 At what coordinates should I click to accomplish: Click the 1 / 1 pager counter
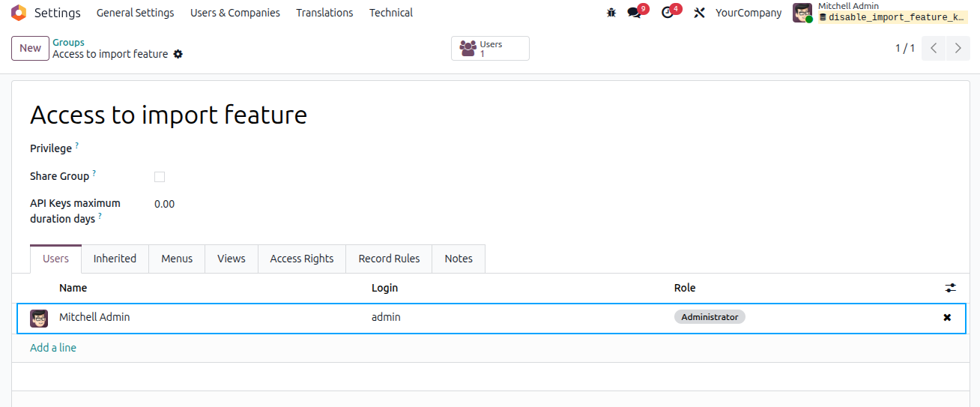click(x=905, y=48)
